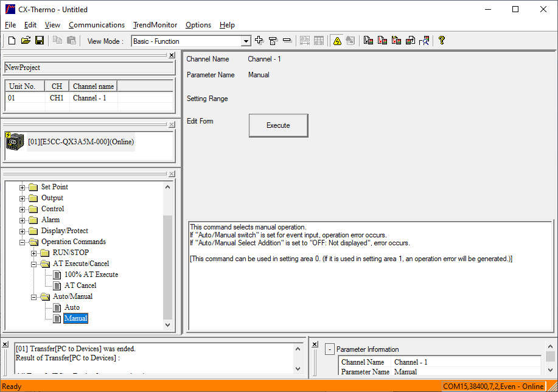The height and width of the screenshot is (392, 558).
Task: Click the third of the three transfer icons
Action: tap(396, 41)
